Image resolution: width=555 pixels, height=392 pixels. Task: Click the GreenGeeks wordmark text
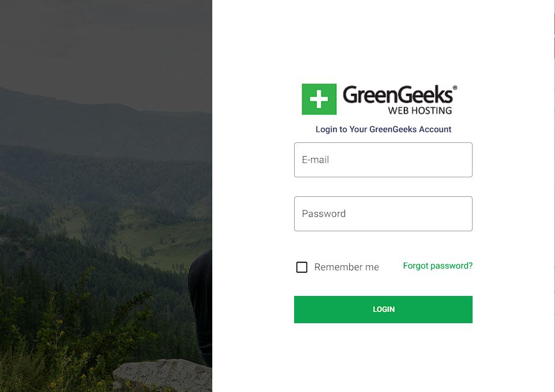pyautogui.click(x=398, y=94)
